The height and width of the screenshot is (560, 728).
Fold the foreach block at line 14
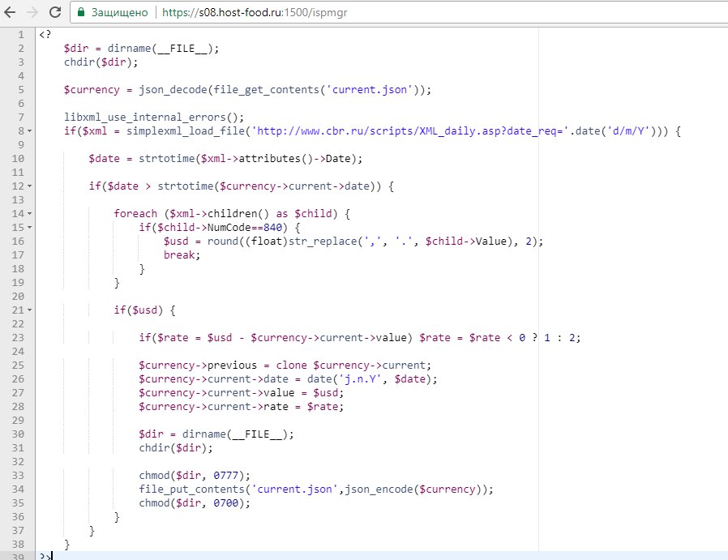(x=30, y=214)
